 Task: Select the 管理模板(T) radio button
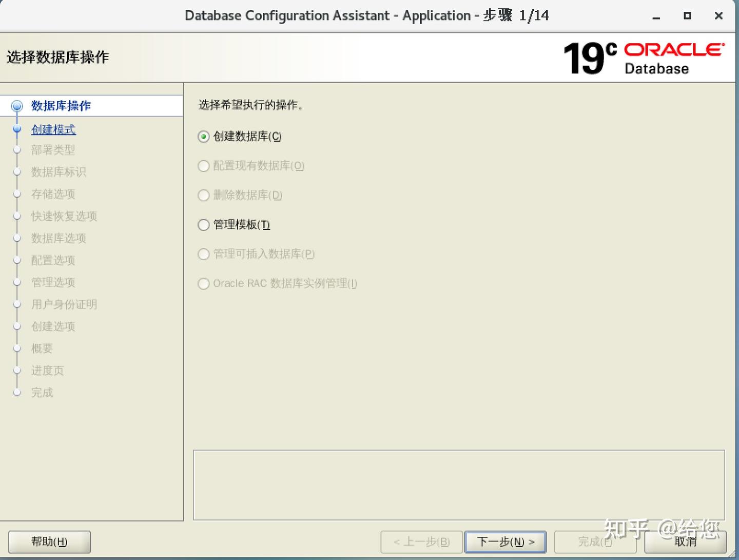[x=203, y=225]
